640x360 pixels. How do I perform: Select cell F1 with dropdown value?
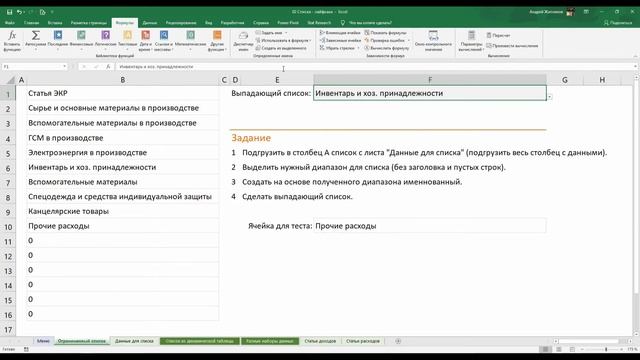[x=430, y=93]
